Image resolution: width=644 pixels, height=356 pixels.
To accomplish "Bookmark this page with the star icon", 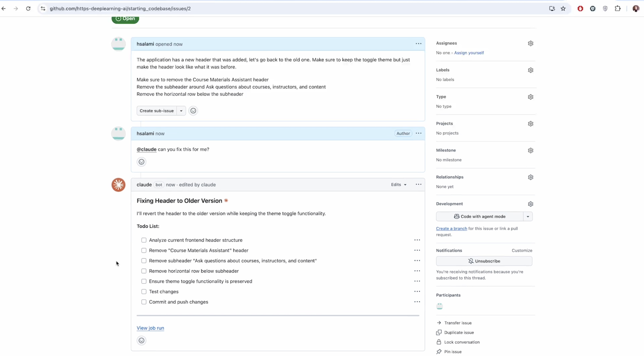I will pyautogui.click(x=563, y=9).
